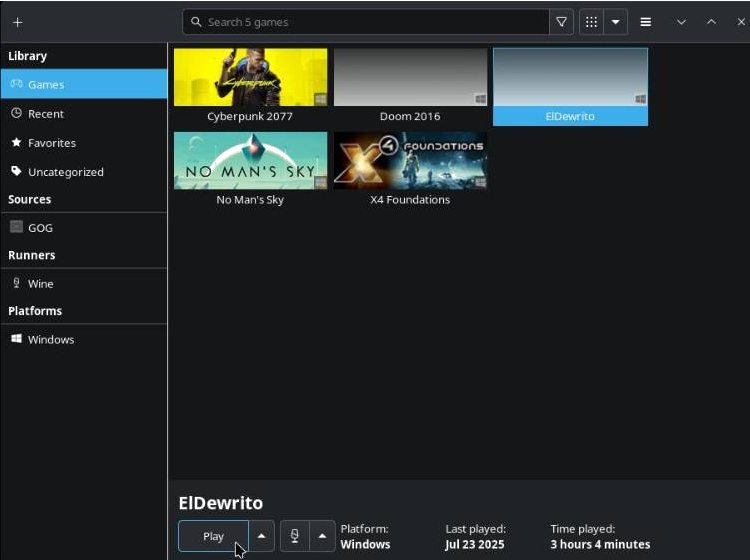
Task: Close the window with the X button
Action: (741, 22)
